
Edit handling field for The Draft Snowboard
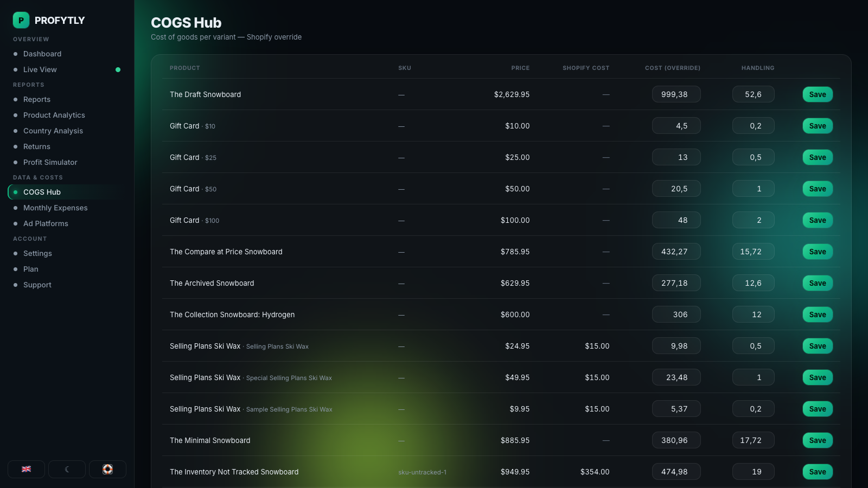(x=753, y=94)
